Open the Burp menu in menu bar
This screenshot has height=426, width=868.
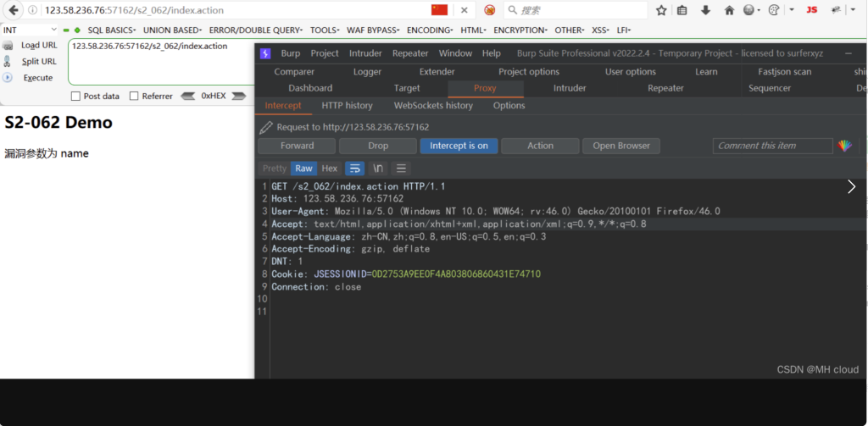(291, 53)
